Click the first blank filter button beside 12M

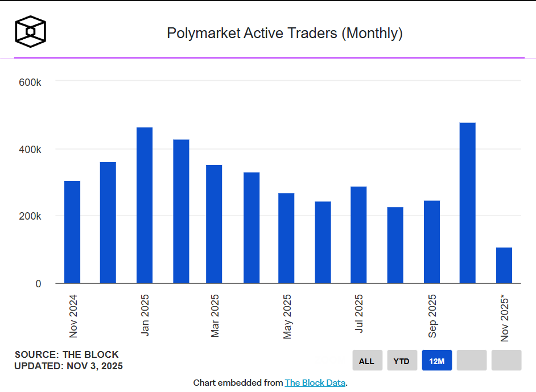click(x=471, y=360)
